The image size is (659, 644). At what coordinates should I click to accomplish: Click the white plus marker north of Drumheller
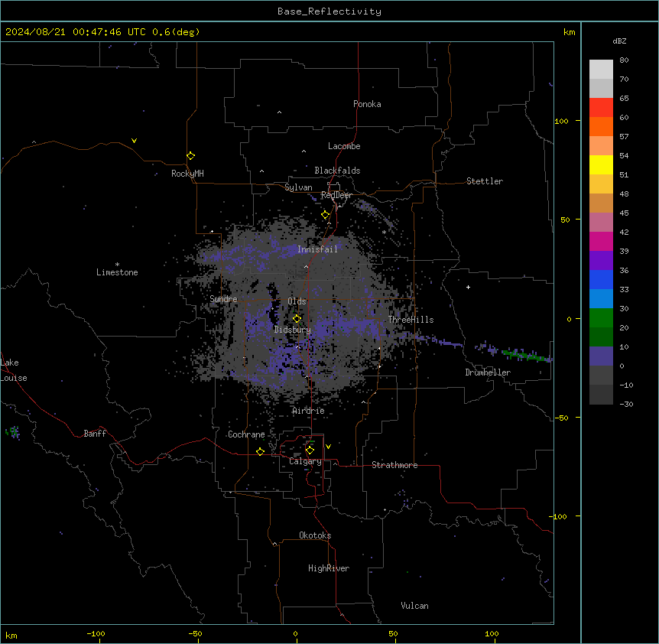pos(468,287)
